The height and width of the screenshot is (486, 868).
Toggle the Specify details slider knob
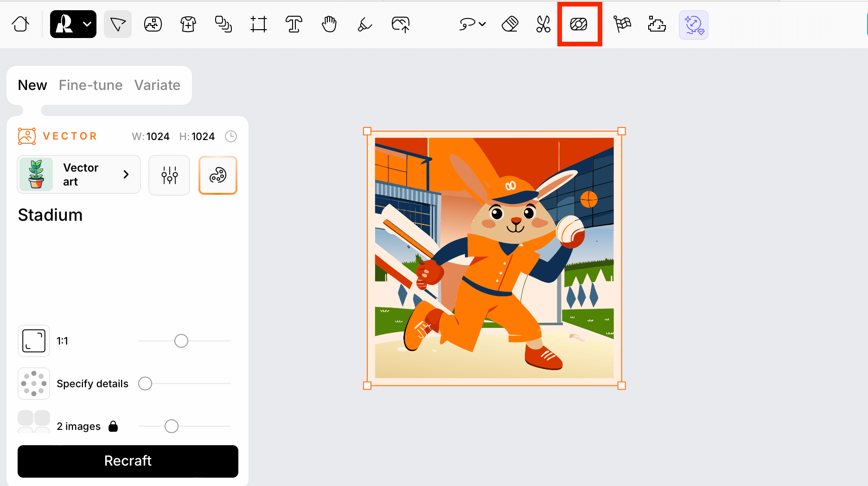(x=145, y=384)
